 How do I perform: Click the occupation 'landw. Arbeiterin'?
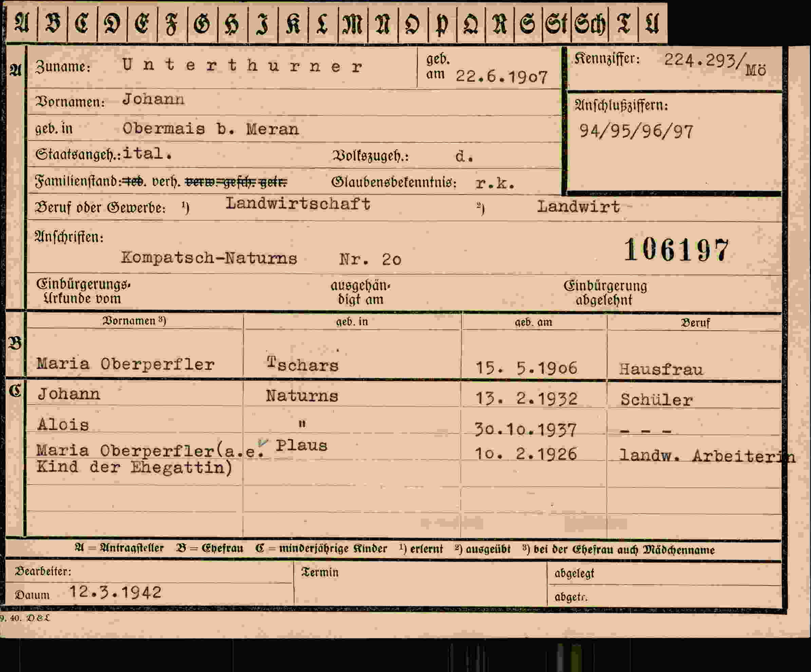coord(707,456)
